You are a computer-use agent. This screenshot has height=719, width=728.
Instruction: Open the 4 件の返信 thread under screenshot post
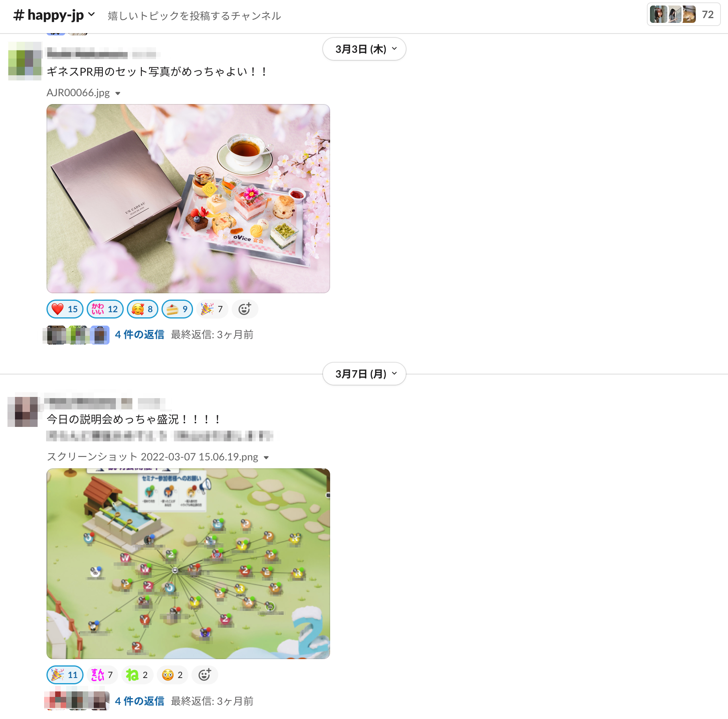(x=139, y=701)
